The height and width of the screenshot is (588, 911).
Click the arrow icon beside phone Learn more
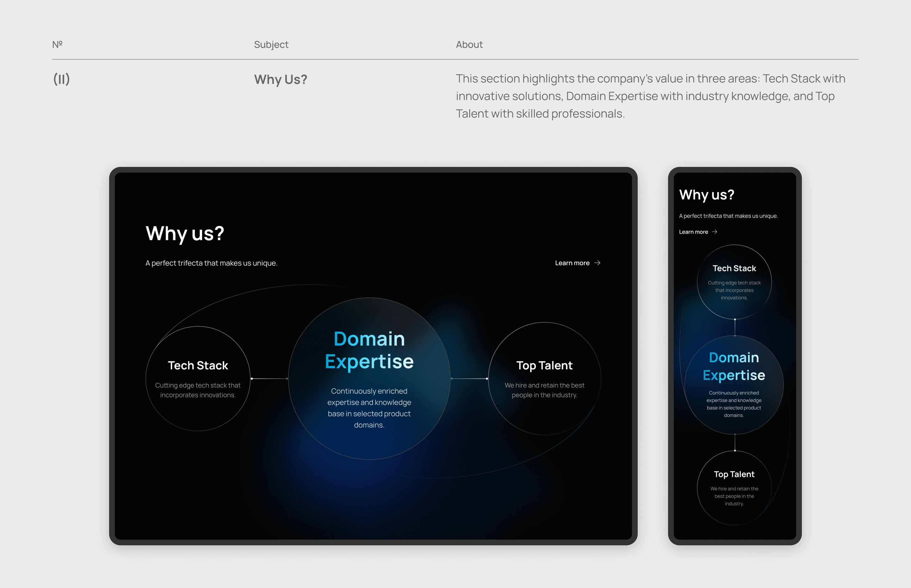click(715, 232)
